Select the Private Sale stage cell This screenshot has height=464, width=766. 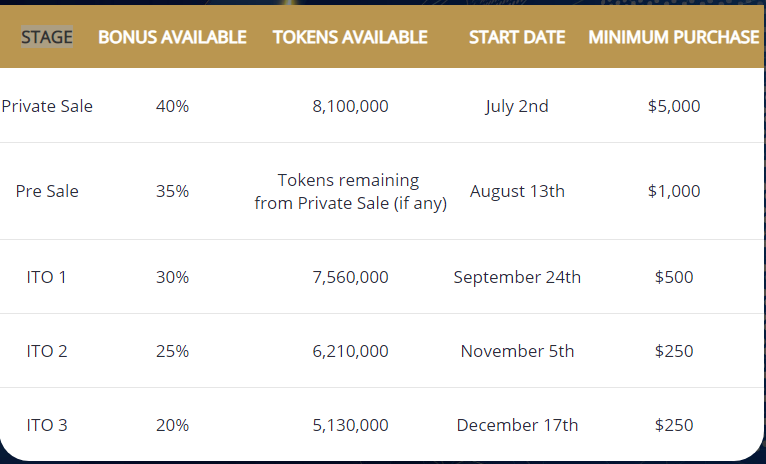(47, 106)
